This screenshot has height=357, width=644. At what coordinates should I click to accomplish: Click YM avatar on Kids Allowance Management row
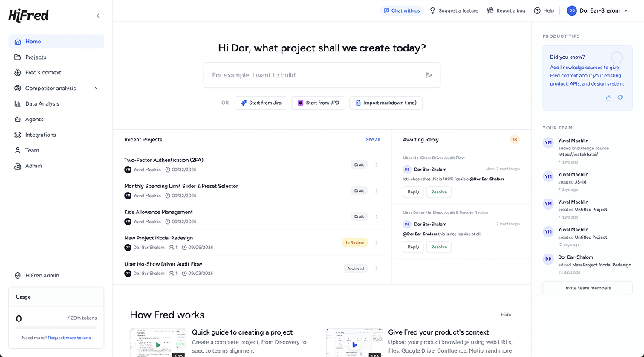pyautogui.click(x=128, y=222)
